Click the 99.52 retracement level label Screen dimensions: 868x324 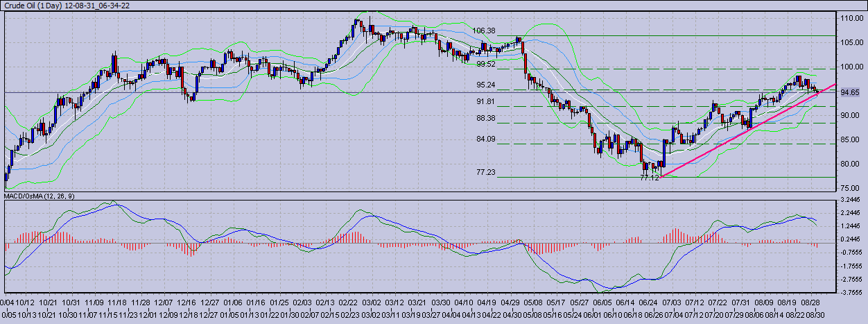pos(486,64)
